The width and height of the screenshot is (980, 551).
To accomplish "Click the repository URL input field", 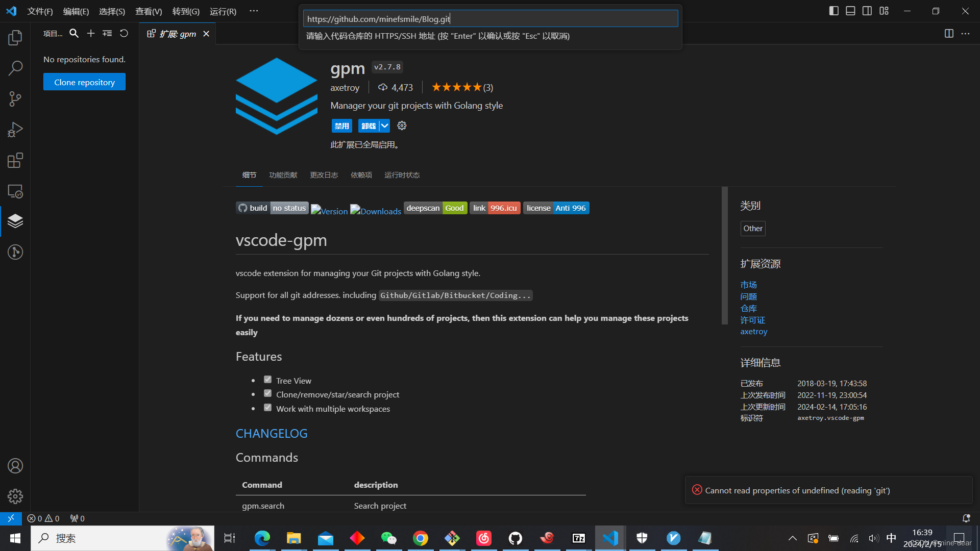I will (x=490, y=19).
